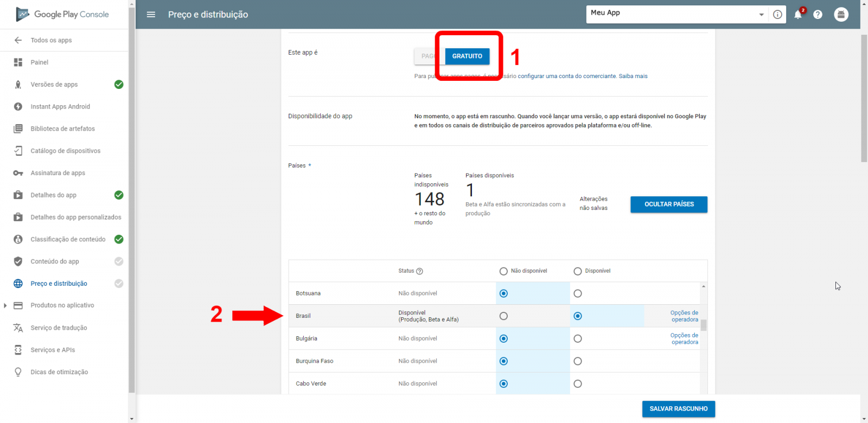The image size is (868, 423).
Task: Click the Versões de apps rocket icon
Action: pyautogui.click(x=18, y=85)
